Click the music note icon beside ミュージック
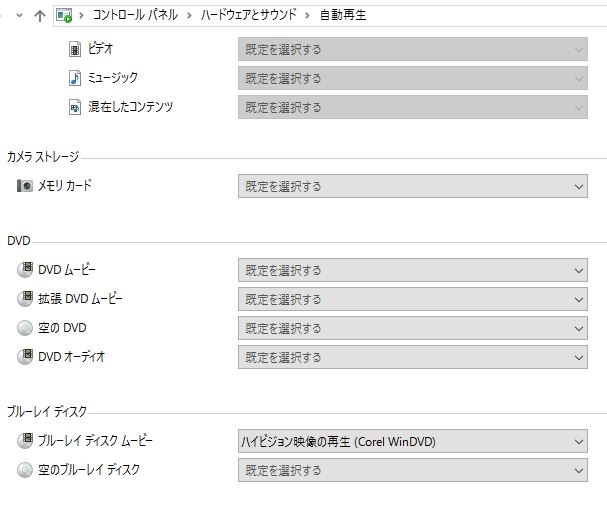The height and width of the screenshot is (517, 607). [x=74, y=77]
